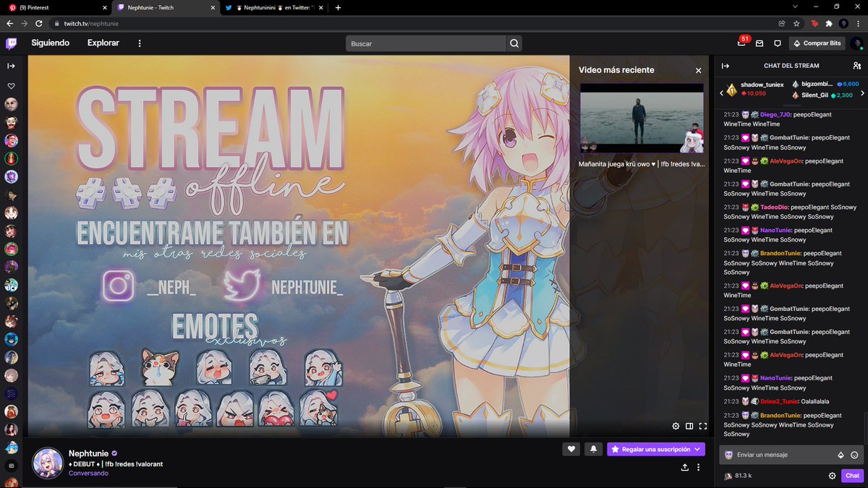Click the Twitch logo home icon
Image resolution: width=868 pixels, height=488 pixels.
pos(12,43)
